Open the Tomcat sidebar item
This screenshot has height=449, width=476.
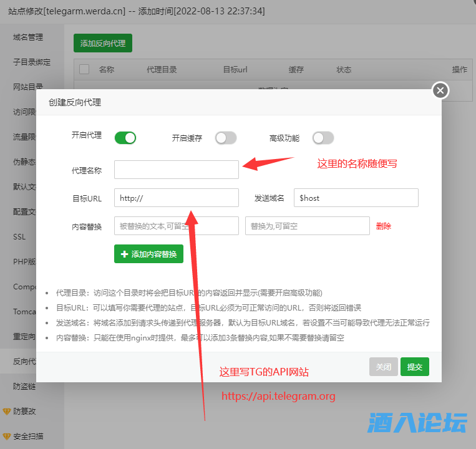(24, 312)
